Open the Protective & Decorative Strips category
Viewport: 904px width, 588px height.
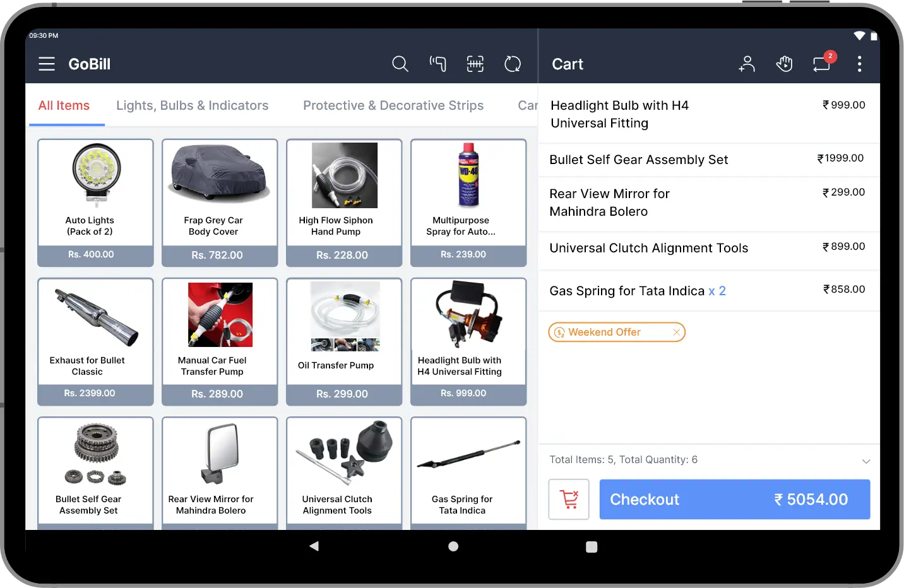coord(393,105)
